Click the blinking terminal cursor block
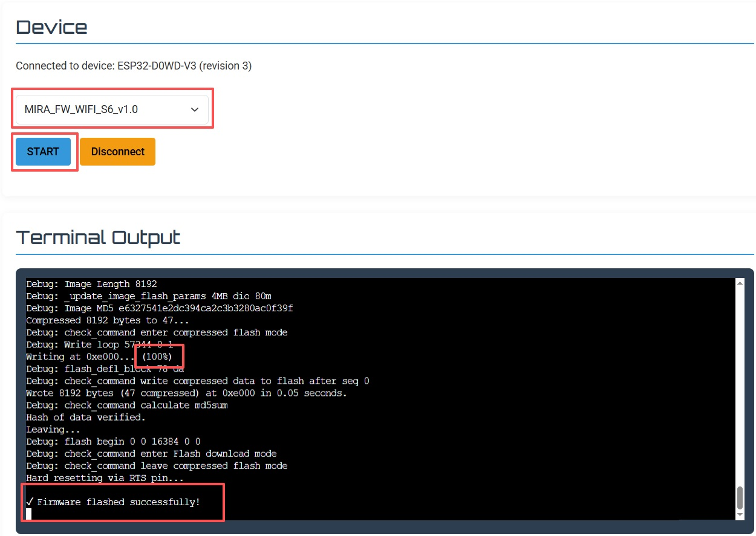The width and height of the screenshot is (756, 536). pos(28,514)
